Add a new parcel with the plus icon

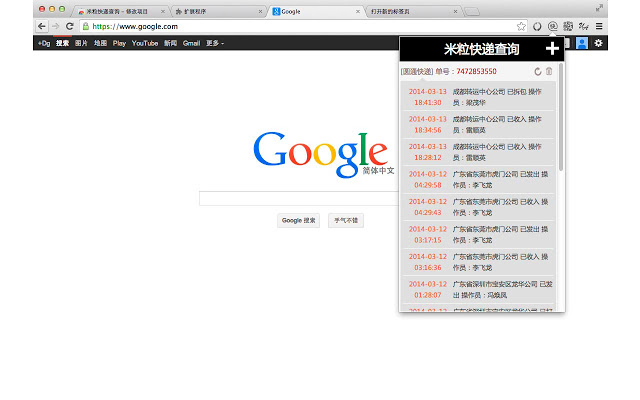coord(552,49)
